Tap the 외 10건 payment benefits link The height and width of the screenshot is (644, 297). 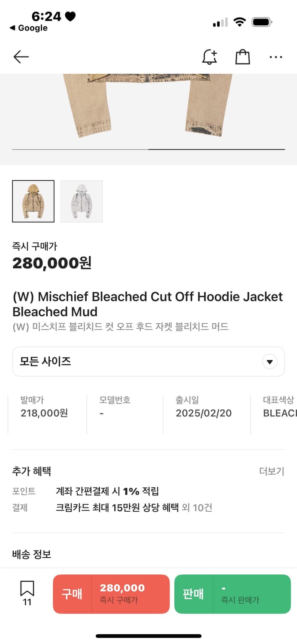tap(197, 508)
